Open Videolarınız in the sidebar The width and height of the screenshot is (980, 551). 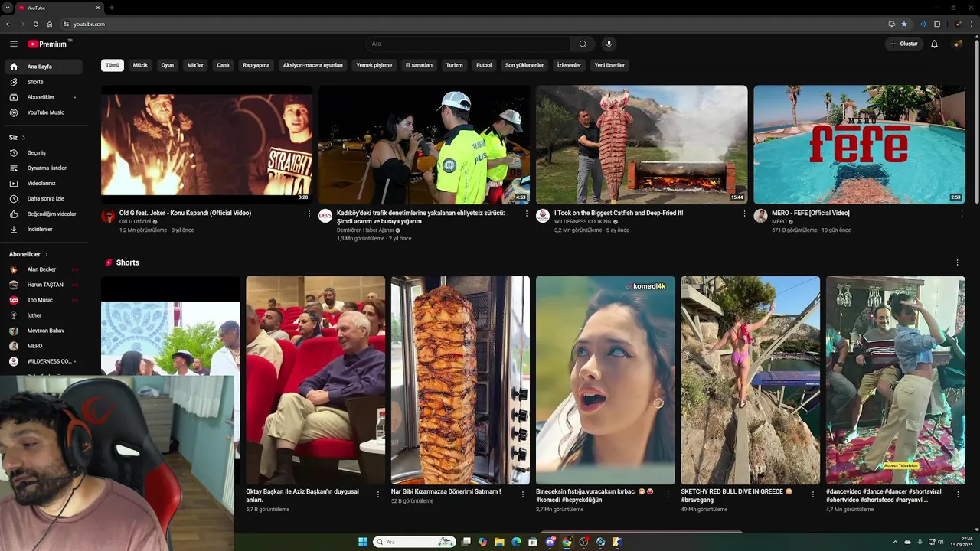point(44,183)
